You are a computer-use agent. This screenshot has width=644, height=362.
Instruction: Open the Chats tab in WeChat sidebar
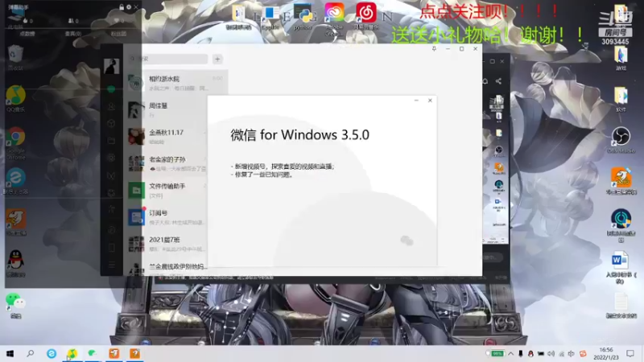click(x=111, y=89)
